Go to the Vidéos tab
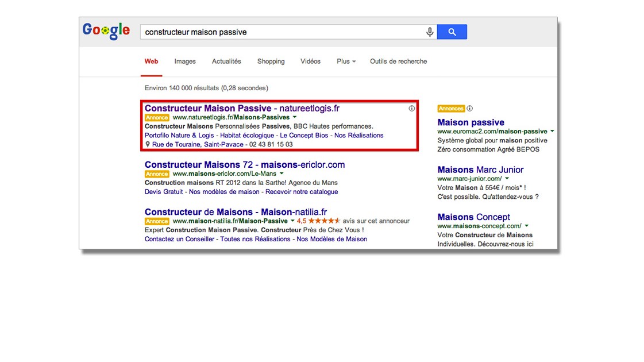The height and width of the screenshot is (362, 644). click(310, 61)
